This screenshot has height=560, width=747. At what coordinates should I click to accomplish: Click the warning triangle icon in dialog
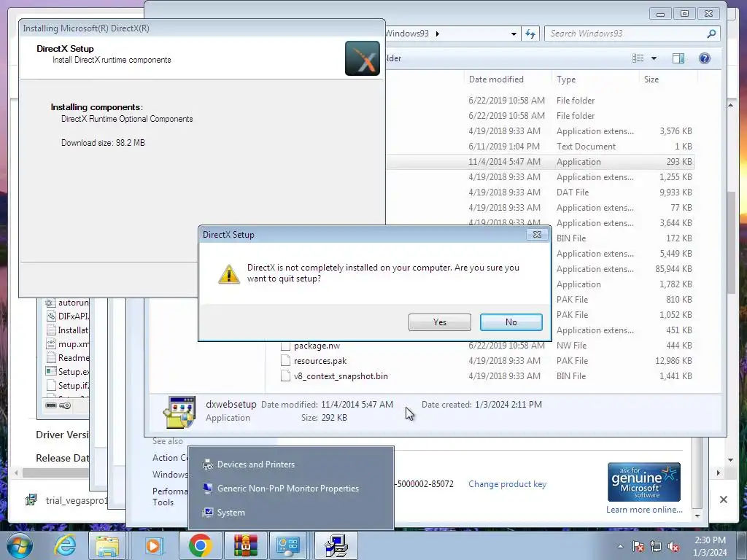pyautogui.click(x=229, y=274)
